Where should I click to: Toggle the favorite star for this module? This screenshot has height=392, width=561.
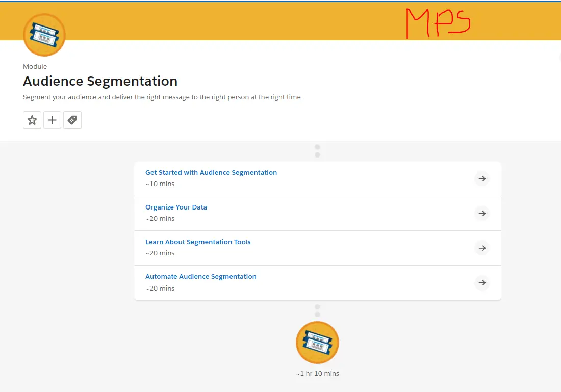tap(32, 120)
